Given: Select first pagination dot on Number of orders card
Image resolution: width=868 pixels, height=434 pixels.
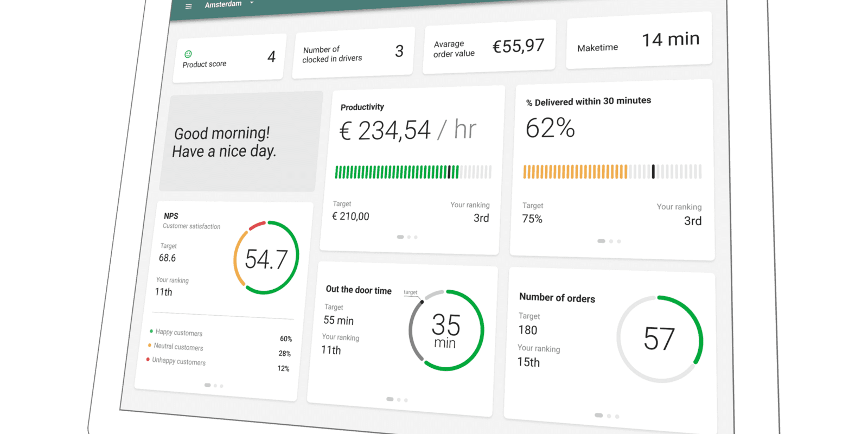Looking at the screenshot, I should 598,415.
